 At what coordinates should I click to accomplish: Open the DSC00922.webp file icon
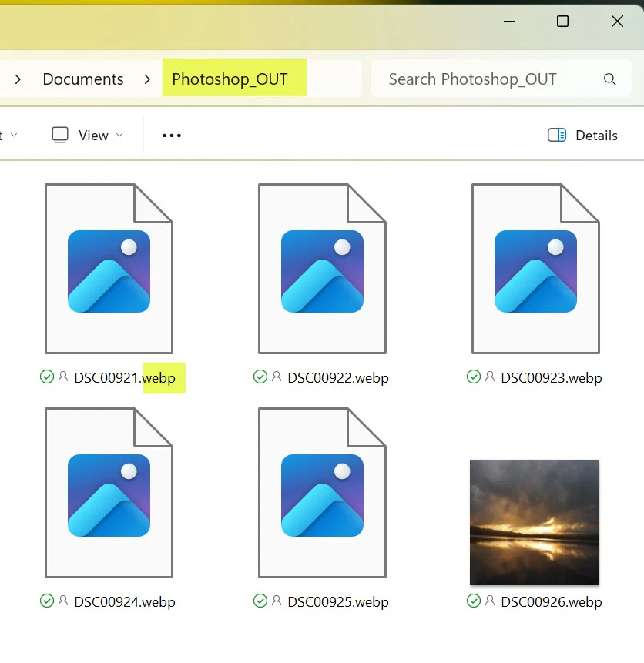coord(322,269)
